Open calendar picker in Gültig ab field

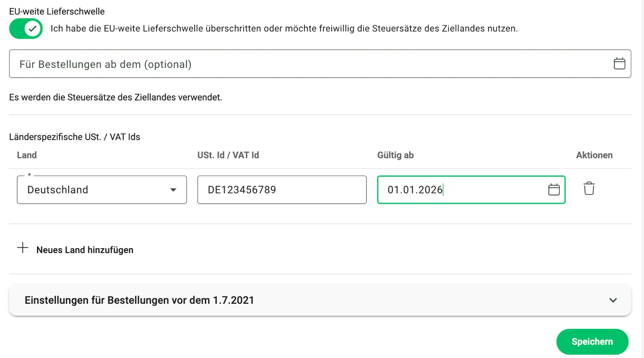click(554, 190)
